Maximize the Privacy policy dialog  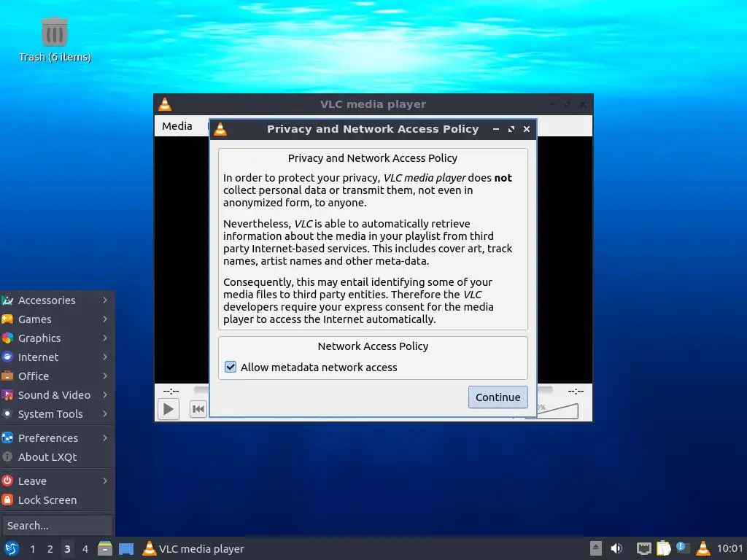click(x=511, y=129)
